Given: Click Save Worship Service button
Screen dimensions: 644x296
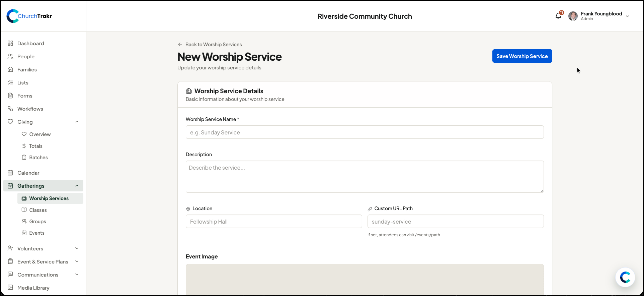Looking at the screenshot, I should pos(522,56).
